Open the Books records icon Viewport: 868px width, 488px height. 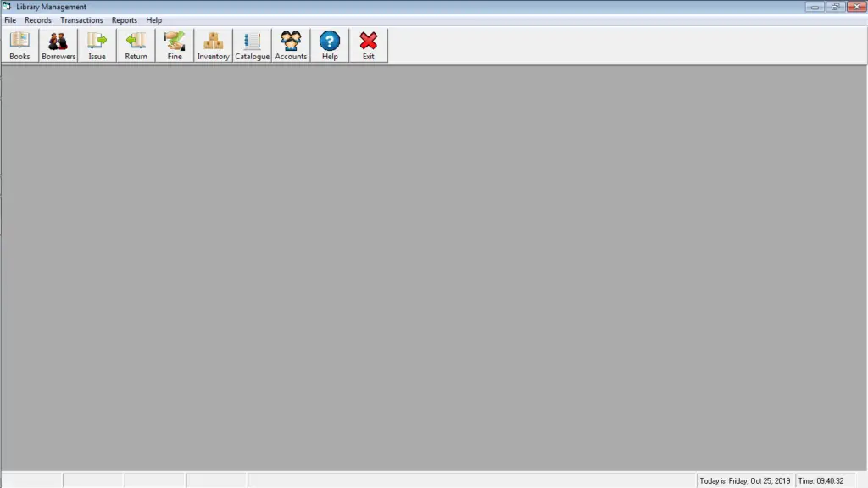[x=19, y=44]
